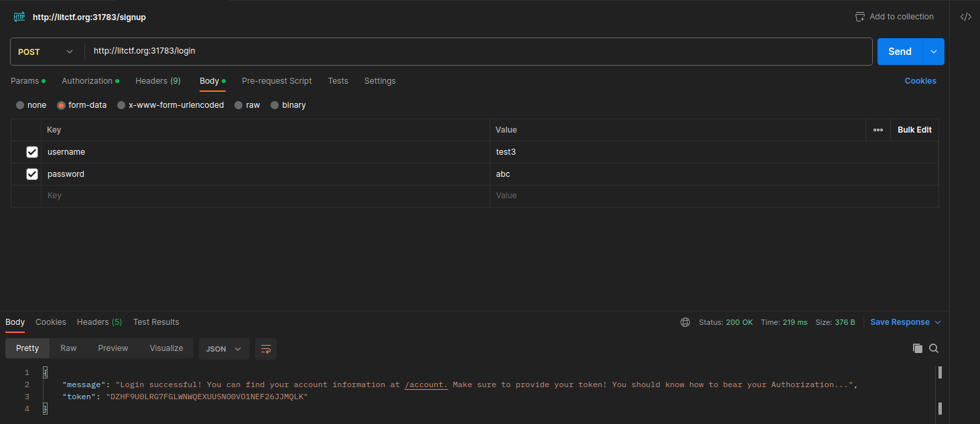Open the response Headers (5) tab
The width and height of the screenshot is (980, 424).
point(99,322)
